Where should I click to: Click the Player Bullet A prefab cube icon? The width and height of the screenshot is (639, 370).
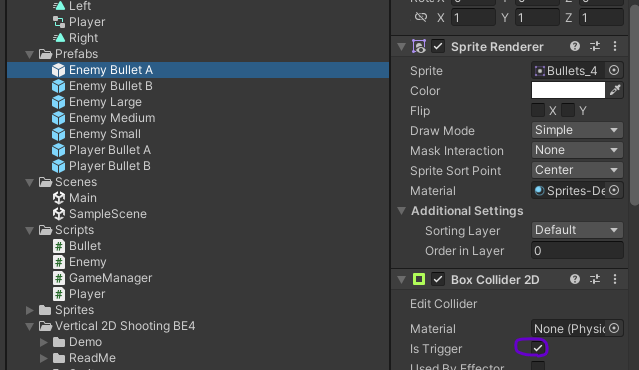59,150
